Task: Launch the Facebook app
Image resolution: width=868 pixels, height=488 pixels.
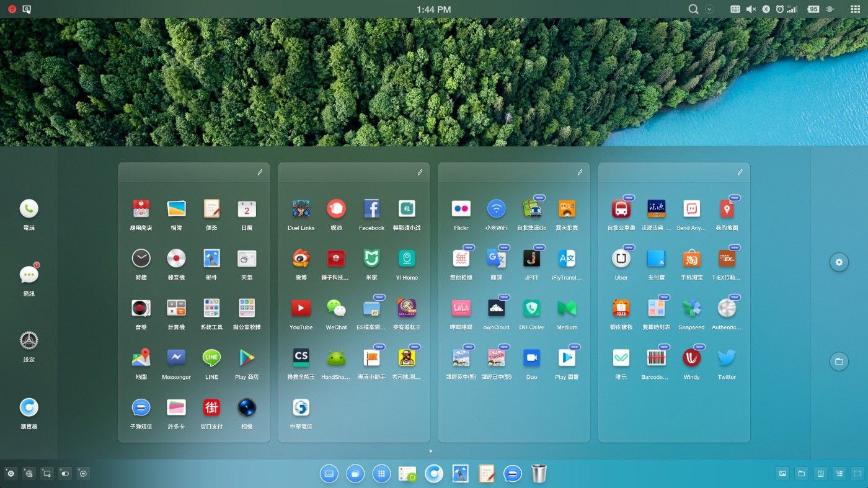Action: click(371, 209)
